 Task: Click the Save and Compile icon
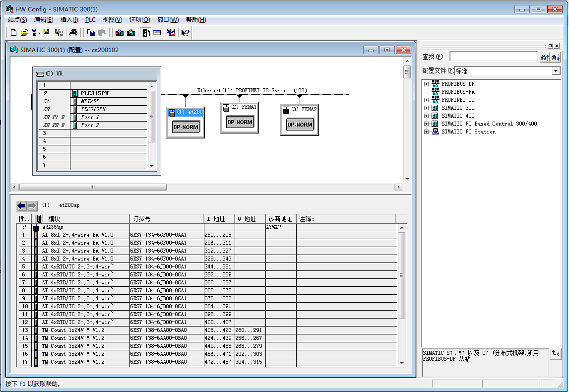[59, 33]
